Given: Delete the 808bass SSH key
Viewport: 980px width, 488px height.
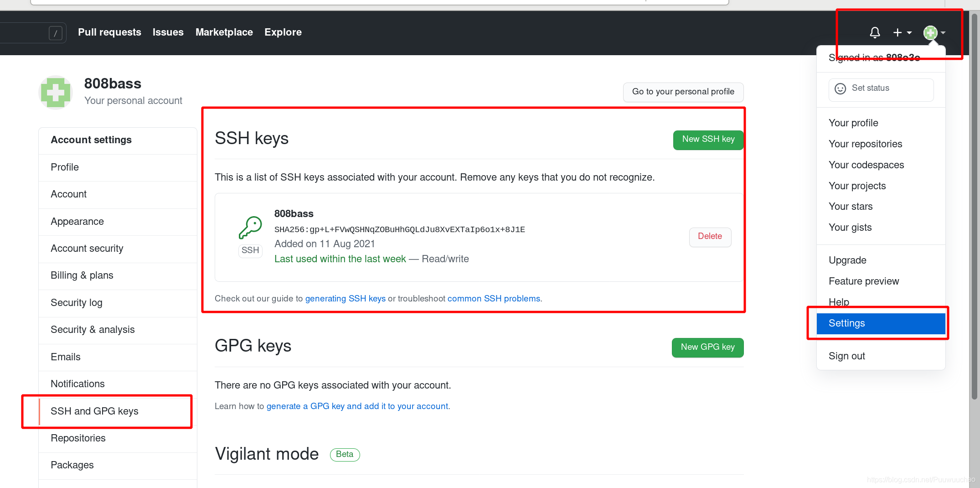Looking at the screenshot, I should [x=710, y=237].
